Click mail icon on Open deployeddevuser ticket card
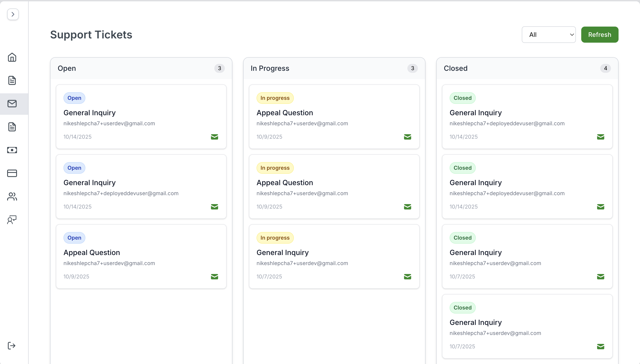Viewport: 640px width, 364px height. 214,207
